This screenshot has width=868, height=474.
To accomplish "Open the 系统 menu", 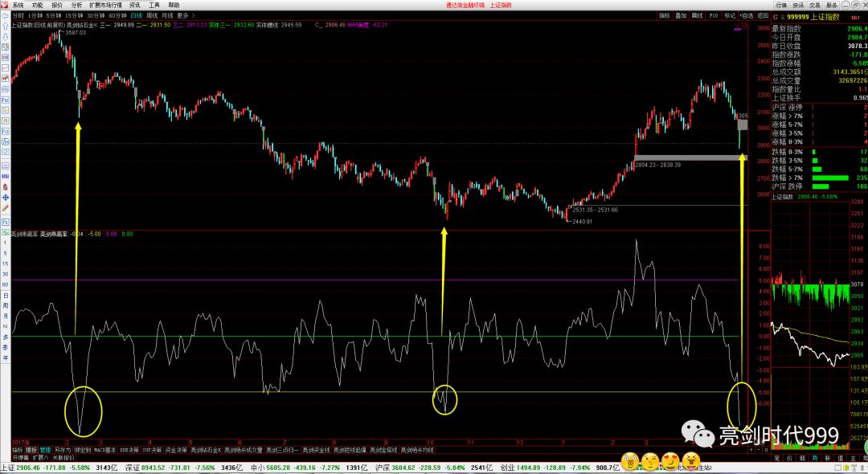I will coord(18,5).
